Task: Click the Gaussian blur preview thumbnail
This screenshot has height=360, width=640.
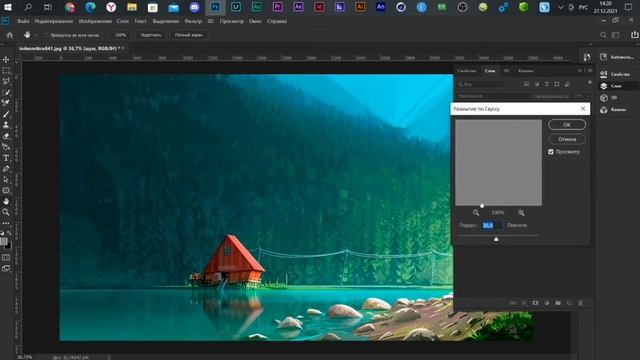Action: (x=498, y=162)
